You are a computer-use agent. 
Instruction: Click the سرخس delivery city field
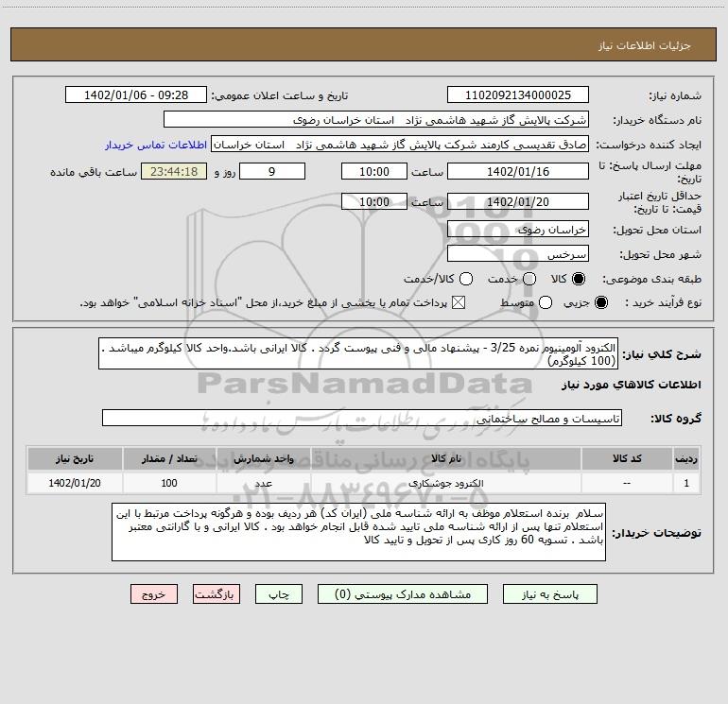[x=517, y=254]
